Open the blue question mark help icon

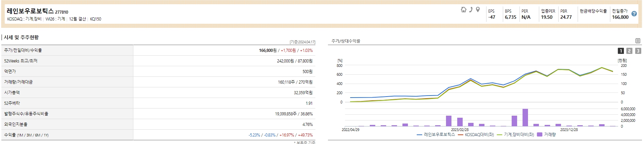click(634, 14)
